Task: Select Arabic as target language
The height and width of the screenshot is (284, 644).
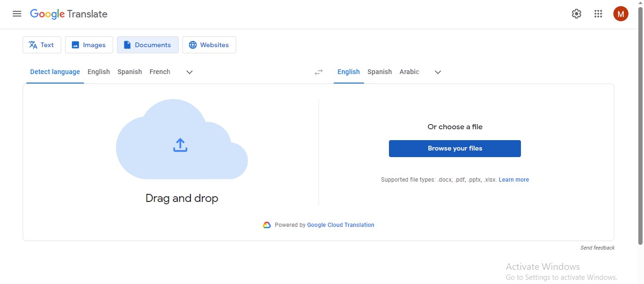Action: coord(409,72)
